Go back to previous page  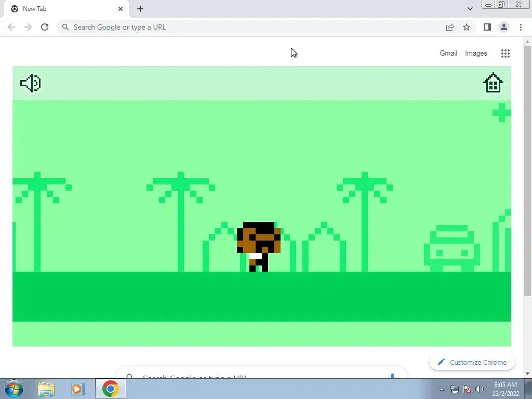[11, 27]
